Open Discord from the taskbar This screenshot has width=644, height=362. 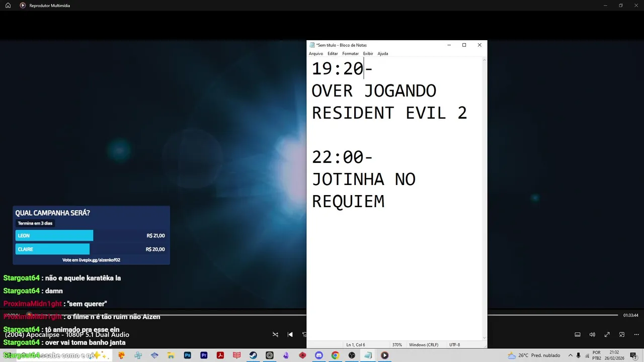pyautogui.click(x=319, y=355)
